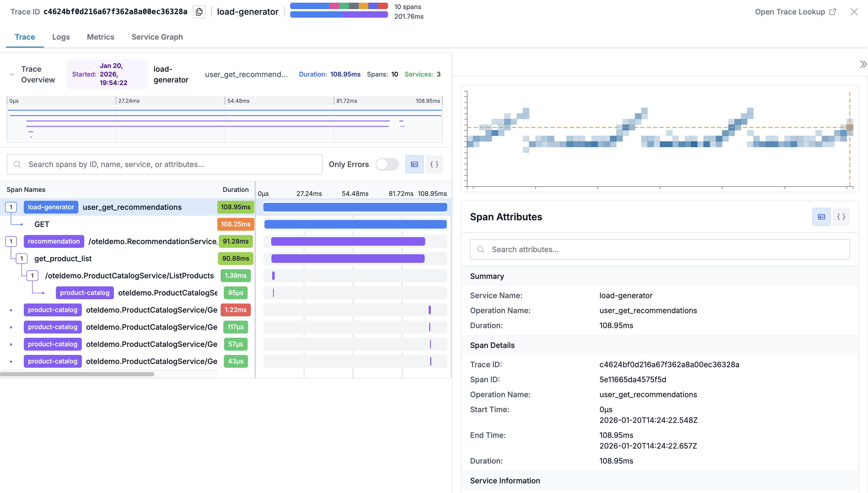Click the Open Trace Lookup external link
This screenshot has width=868, height=493.
[795, 12]
